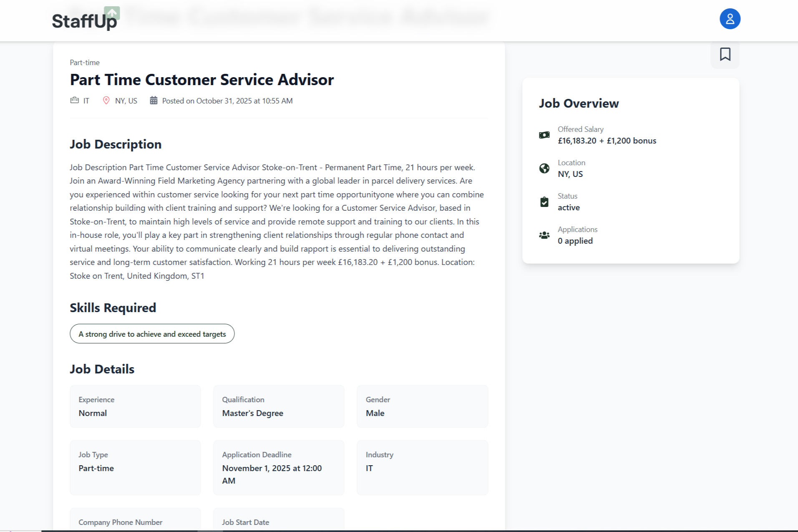798x532 pixels.
Task: Click the clipboard icon next to Status
Action: click(544, 202)
